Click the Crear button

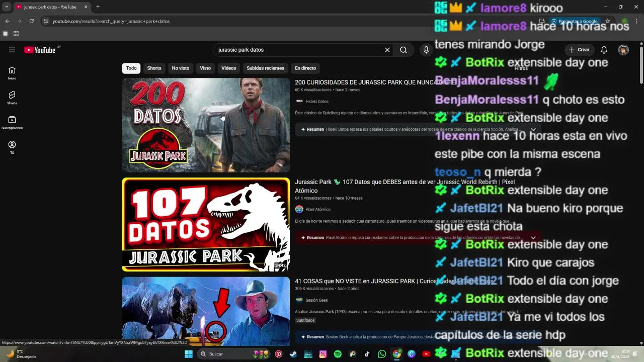point(579,50)
